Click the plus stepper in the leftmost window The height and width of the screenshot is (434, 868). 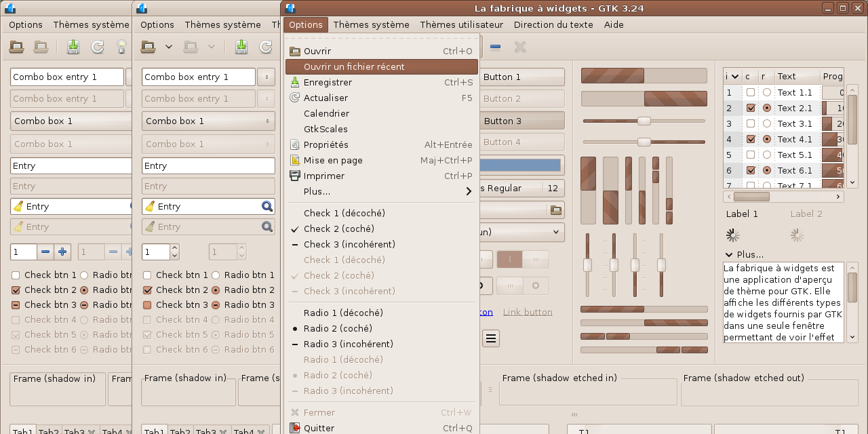(x=63, y=252)
